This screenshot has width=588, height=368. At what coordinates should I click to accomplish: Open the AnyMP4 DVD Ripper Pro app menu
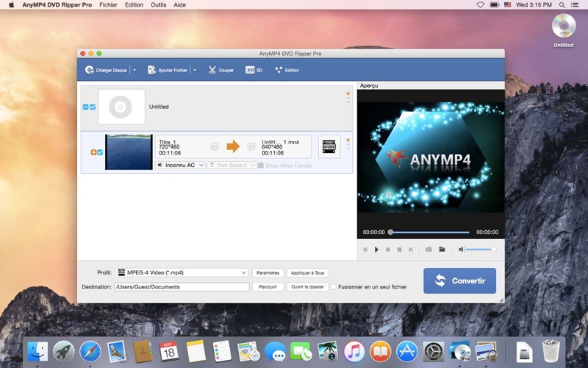coord(57,5)
